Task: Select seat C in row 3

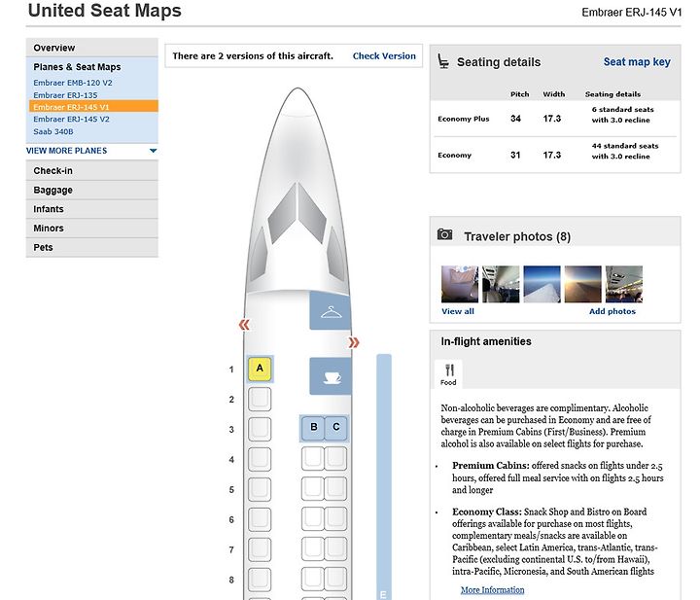Action: click(335, 427)
